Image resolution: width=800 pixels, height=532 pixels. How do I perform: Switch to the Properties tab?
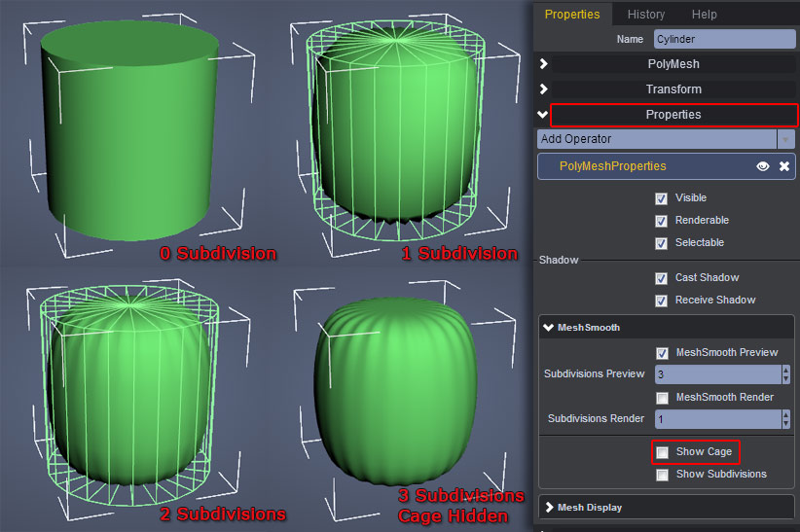click(x=572, y=15)
